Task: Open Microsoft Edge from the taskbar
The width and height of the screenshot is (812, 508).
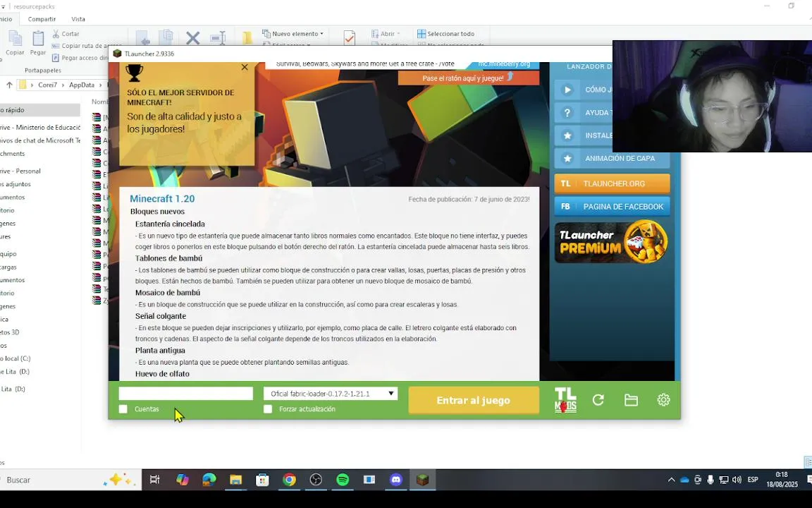Action: (x=209, y=480)
